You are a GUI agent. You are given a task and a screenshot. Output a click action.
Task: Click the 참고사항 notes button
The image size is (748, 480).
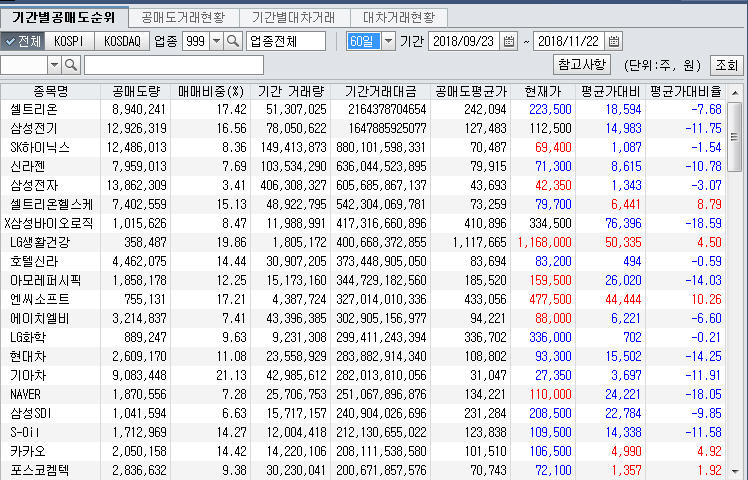(582, 64)
